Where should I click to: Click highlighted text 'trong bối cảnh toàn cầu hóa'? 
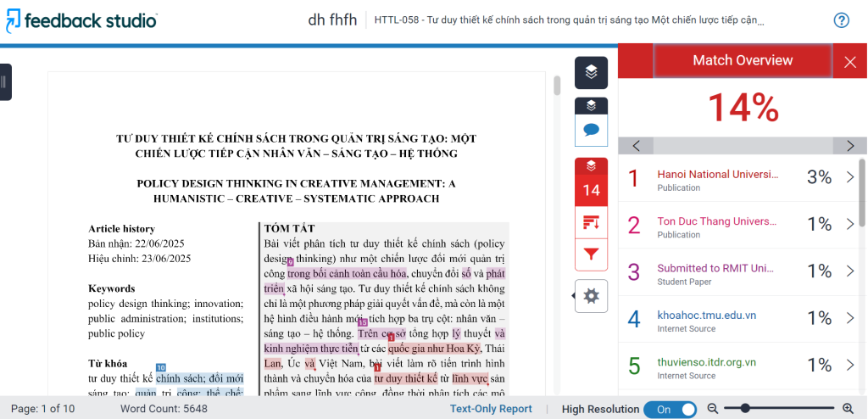click(x=347, y=273)
